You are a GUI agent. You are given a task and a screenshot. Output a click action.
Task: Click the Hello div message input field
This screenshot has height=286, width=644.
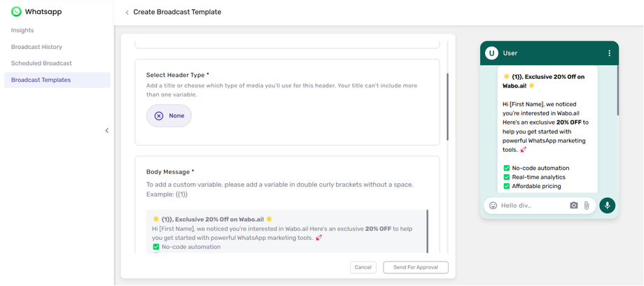click(532, 206)
